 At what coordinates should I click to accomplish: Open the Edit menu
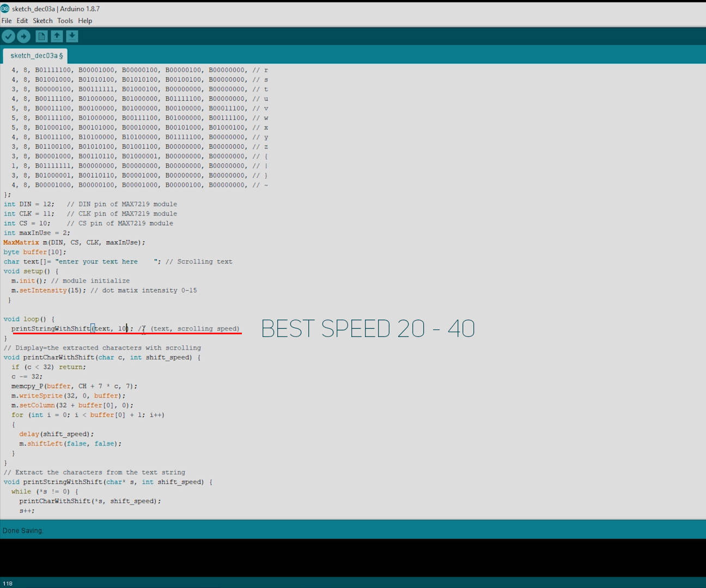(22, 21)
